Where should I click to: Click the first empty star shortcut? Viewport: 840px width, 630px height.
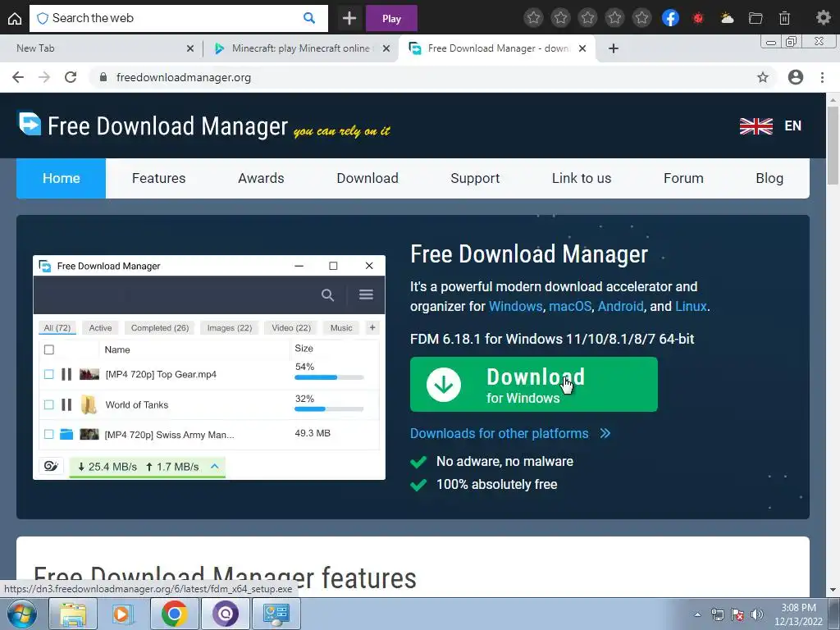click(533, 18)
